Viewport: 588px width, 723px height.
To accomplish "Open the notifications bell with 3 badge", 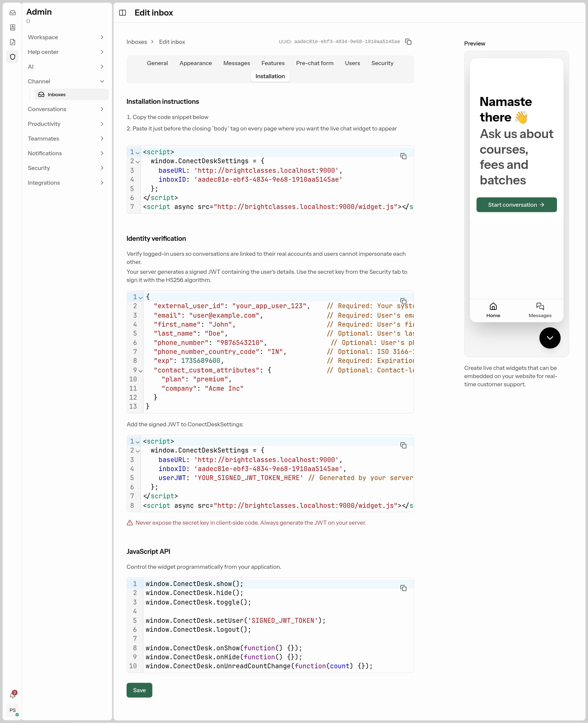I will point(13,695).
